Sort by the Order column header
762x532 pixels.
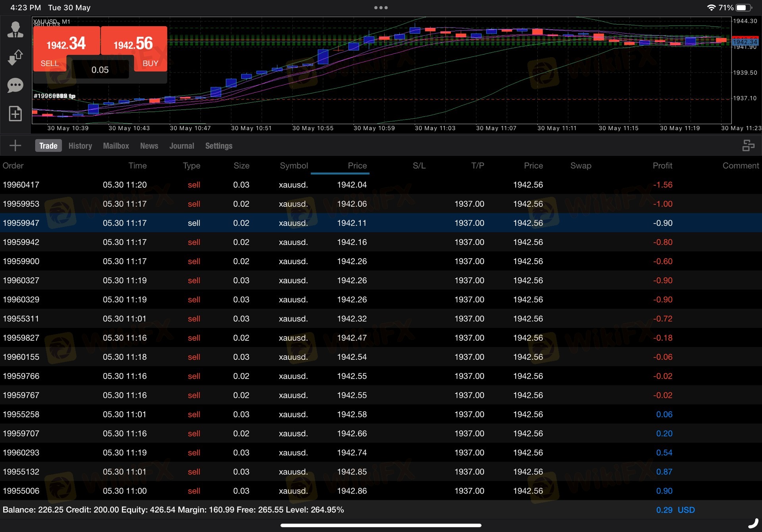tap(13, 165)
